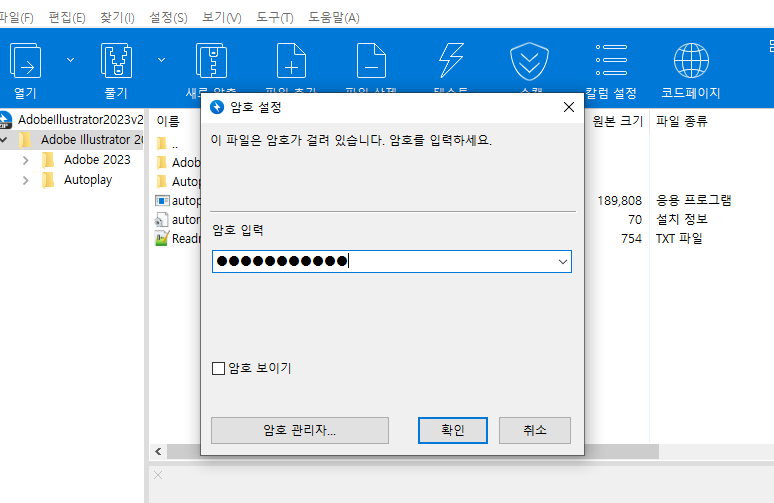Open the dropdown arrow next to 열기
The width and height of the screenshot is (774, 503).
pyautogui.click(x=71, y=60)
